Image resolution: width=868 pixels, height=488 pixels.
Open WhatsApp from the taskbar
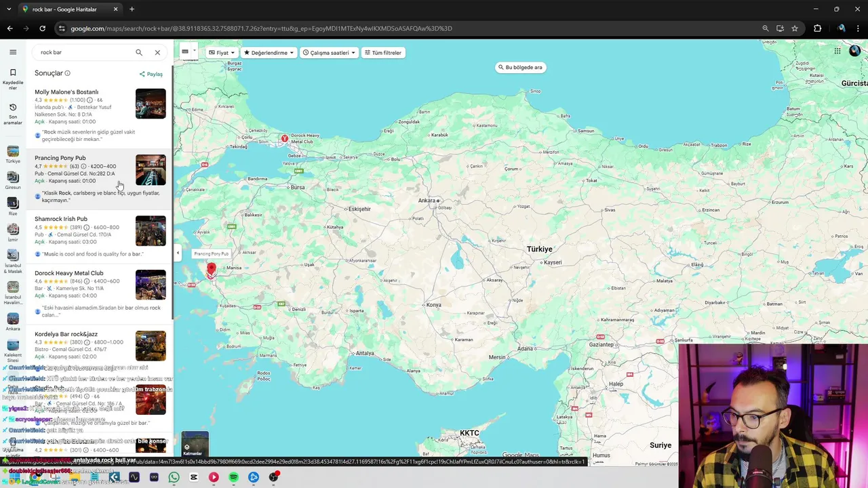pos(174,477)
